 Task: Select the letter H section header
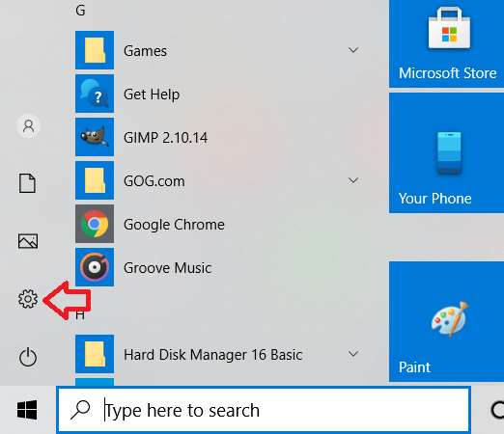(x=80, y=315)
